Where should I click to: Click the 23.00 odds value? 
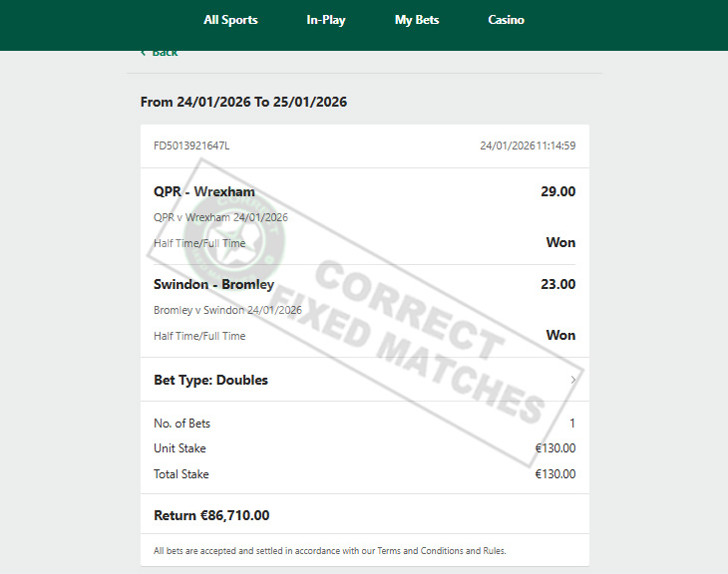tap(558, 284)
